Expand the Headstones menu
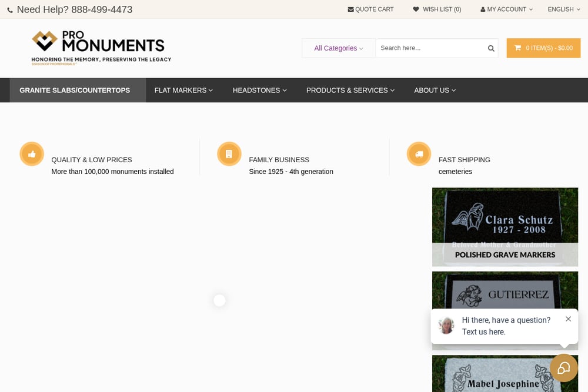 tap(259, 91)
